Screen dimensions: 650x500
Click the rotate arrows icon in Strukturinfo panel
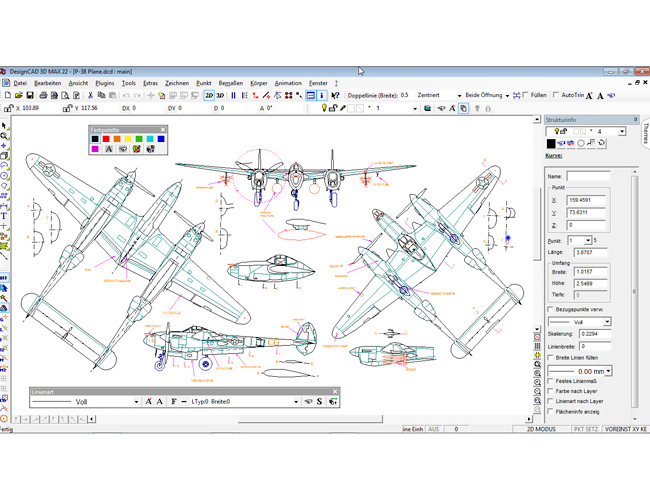[x=601, y=143]
